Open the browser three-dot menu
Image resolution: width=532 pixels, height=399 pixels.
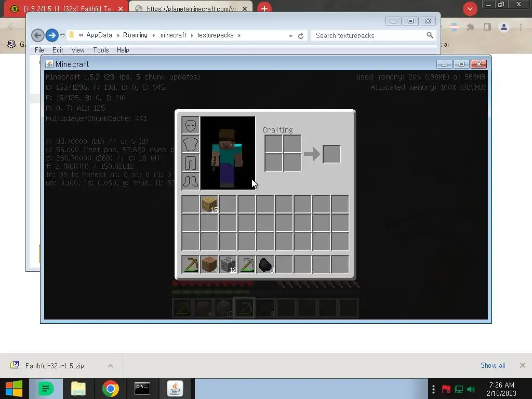(x=521, y=27)
